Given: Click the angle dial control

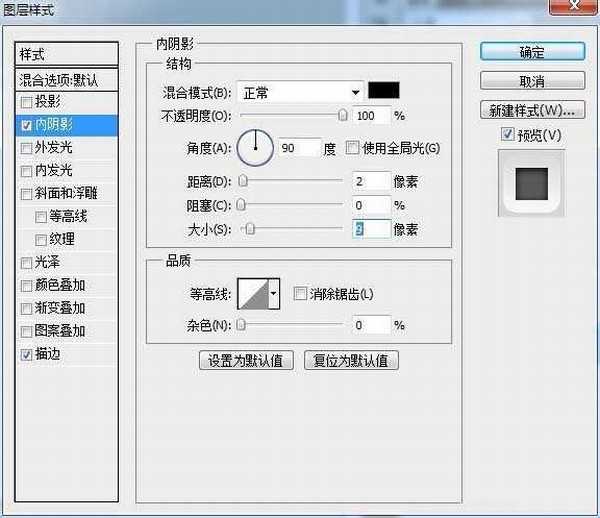Looking at the screenshot, I should click(x=255, y=148).
